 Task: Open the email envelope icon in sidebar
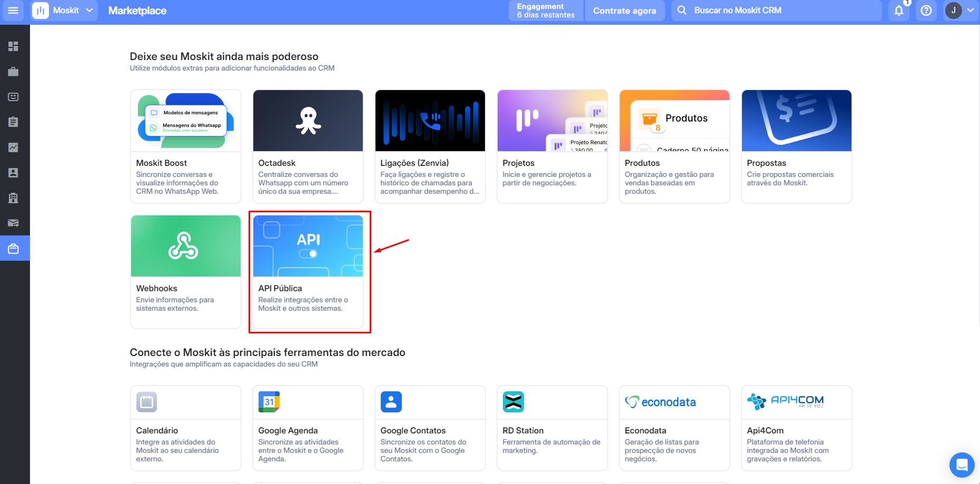(x=13, y=223)
